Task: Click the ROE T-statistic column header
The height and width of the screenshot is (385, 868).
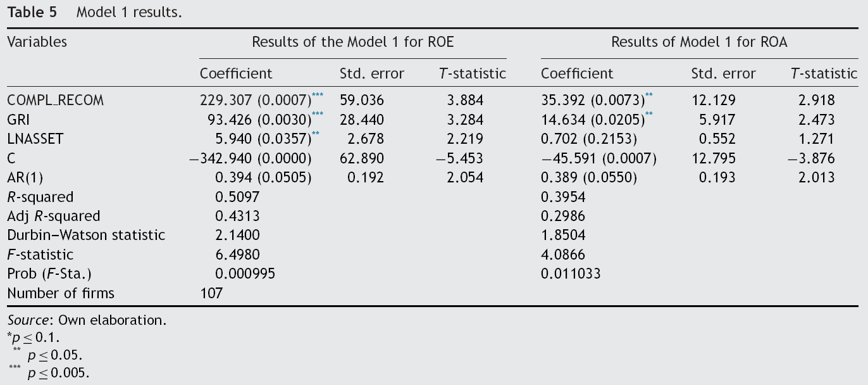Action: (473, 73)
